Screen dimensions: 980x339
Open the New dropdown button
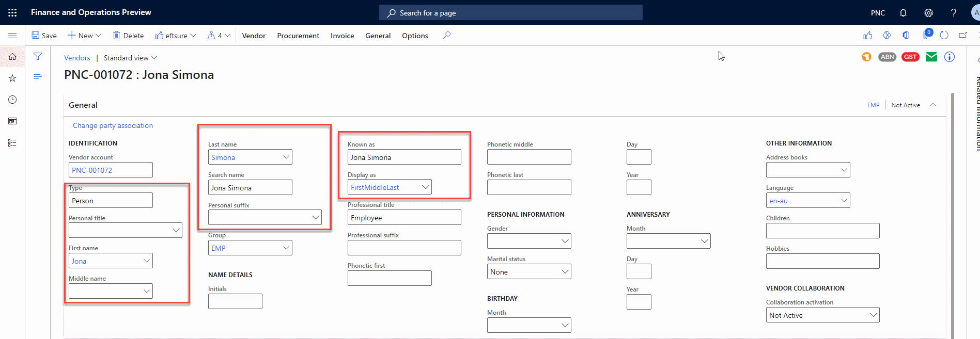[x=85, y=36]
